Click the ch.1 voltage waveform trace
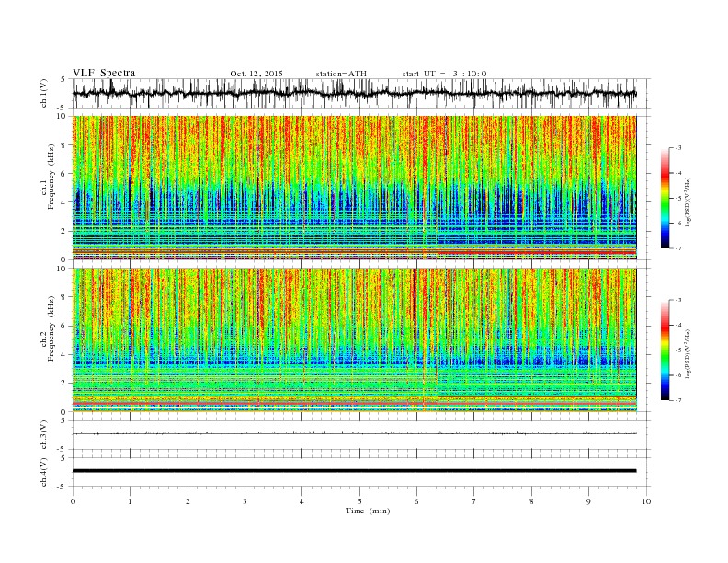Viewport: 728px width, 563px height. tap(354, 93)
